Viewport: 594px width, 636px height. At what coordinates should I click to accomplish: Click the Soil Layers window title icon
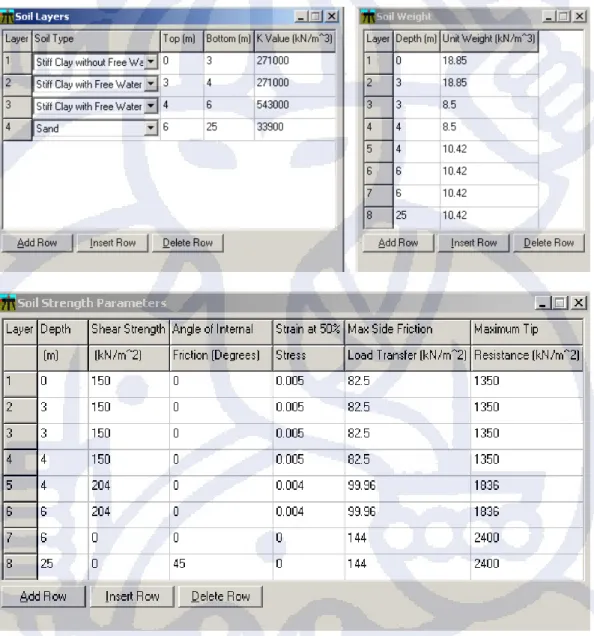(x=7, y=17)
